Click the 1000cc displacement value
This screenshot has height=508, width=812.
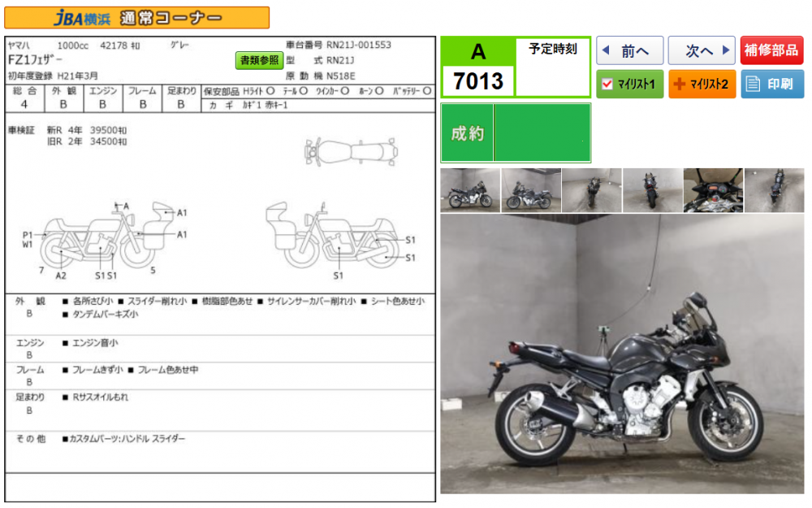click(x=72, y=46)
